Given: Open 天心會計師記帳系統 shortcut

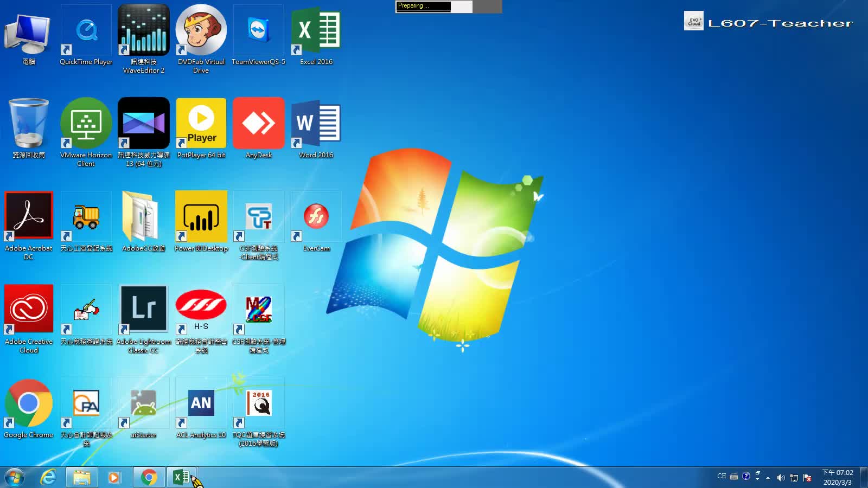Looking at the screenshot, I should click(x=86, y=412).
